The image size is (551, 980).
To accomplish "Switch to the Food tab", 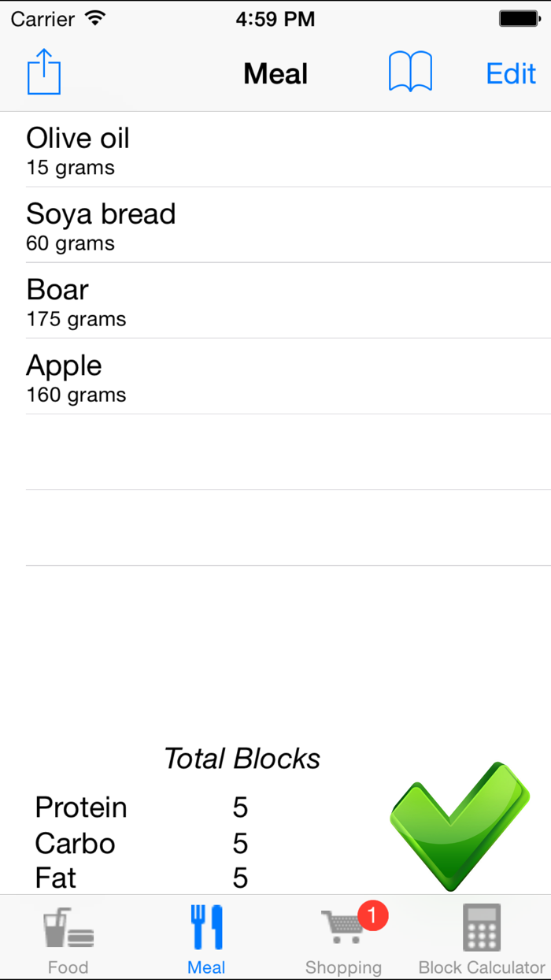I will (x=67, y=937).
